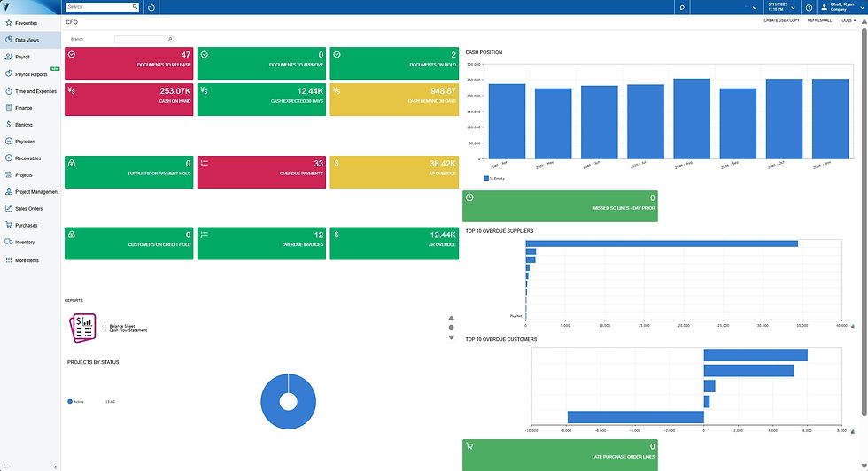Open Project Management workspace

click(30, 191)
